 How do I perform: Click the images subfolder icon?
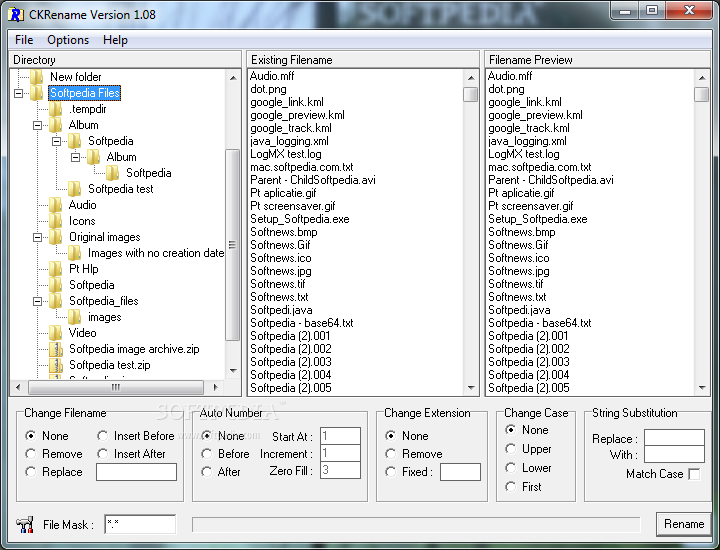[x=74, y=317]
